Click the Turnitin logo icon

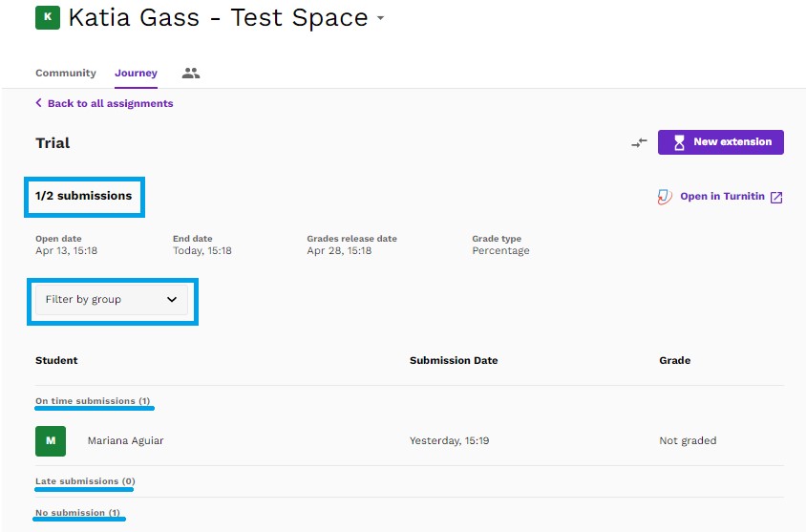pos(665,197)
